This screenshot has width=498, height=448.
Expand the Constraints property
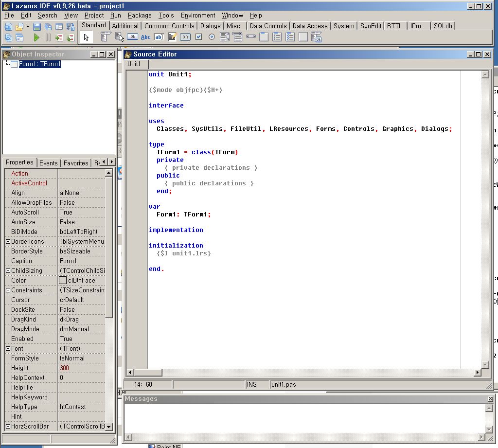[x=8, y=290]
